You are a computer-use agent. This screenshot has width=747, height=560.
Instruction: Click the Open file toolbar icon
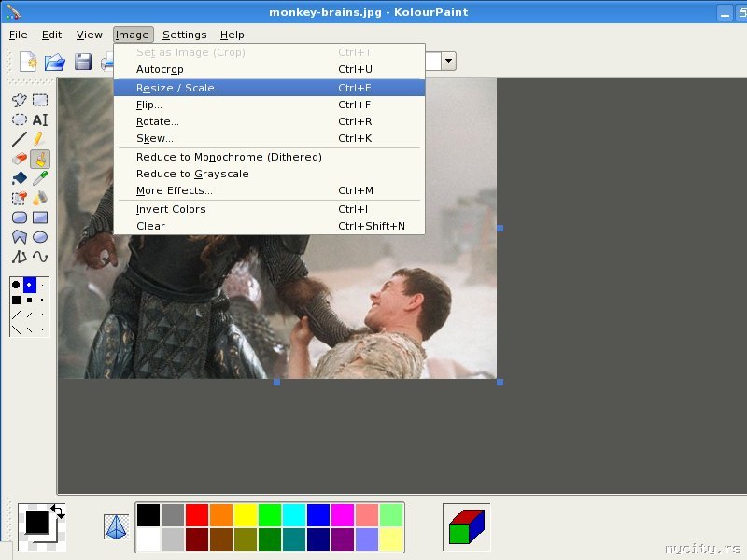click(55, 62)
